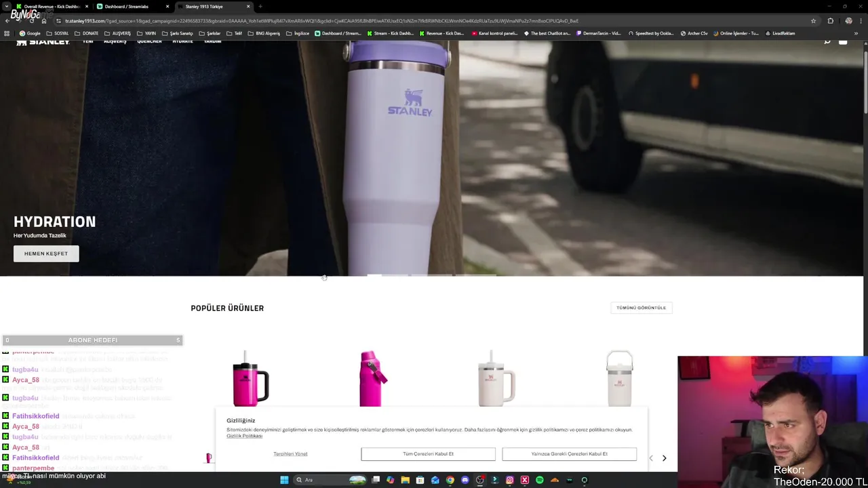Viewport: 868px width, 488px height.
Task: Expand the DONATE bookmark folder
Action: [87, 33]
